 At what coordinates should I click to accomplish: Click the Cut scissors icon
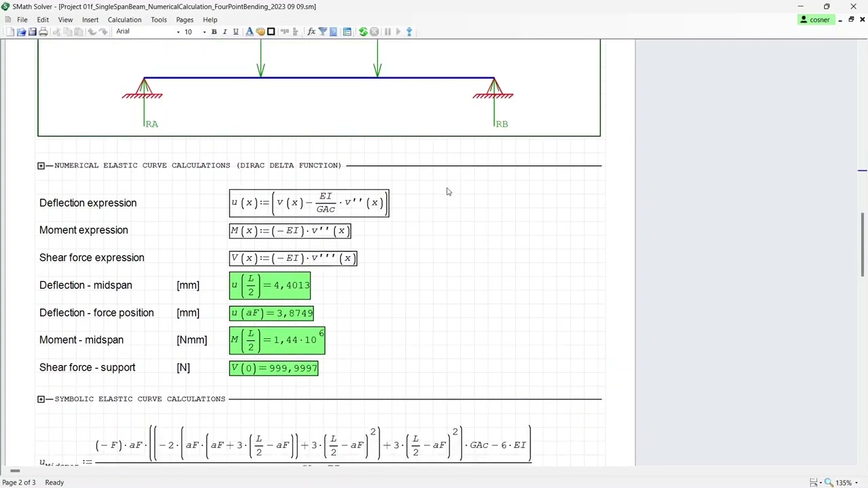click(x=57, y=32)
